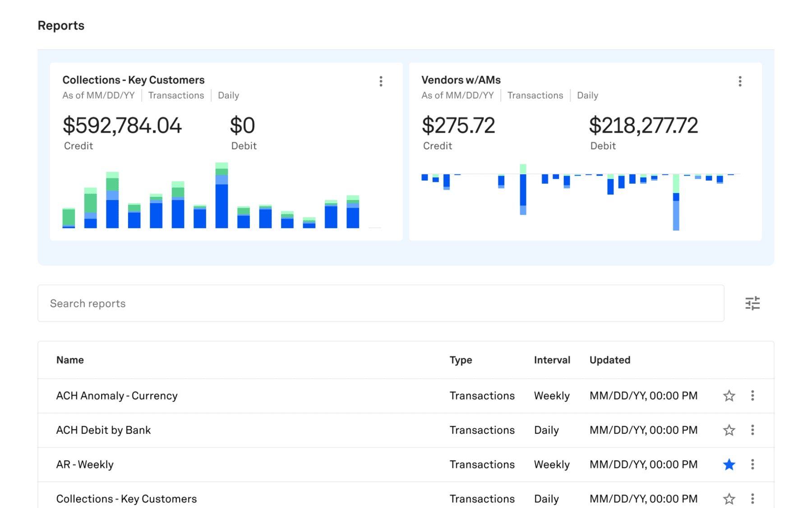Unstar the AR - Weekly report
Image resolution: width=812 pixels, height=508 pixels.
coord(729,464)
